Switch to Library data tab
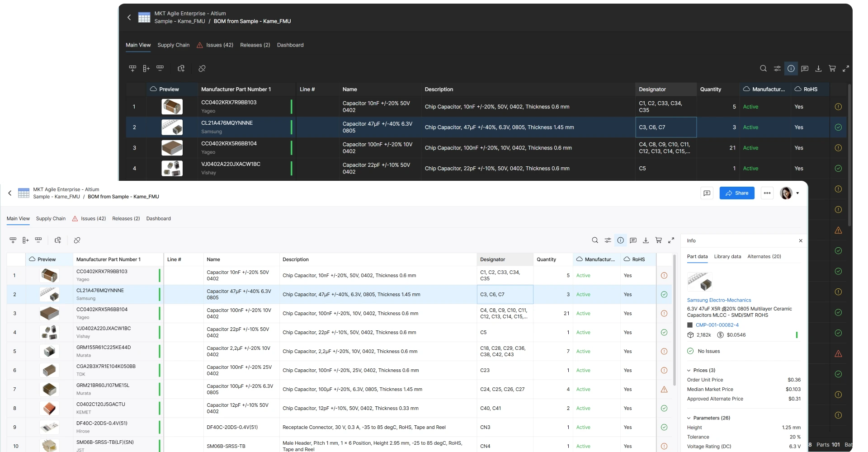 tap(727, 256)
